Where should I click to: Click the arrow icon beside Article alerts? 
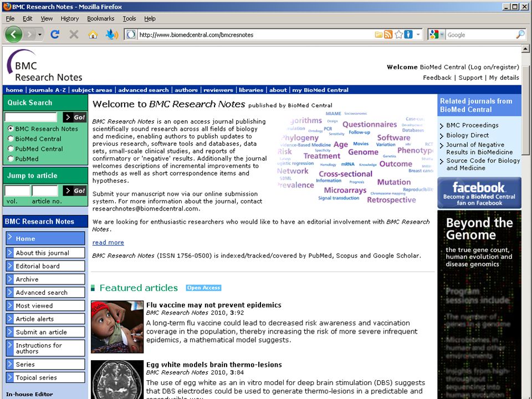(x=10, y=319)
